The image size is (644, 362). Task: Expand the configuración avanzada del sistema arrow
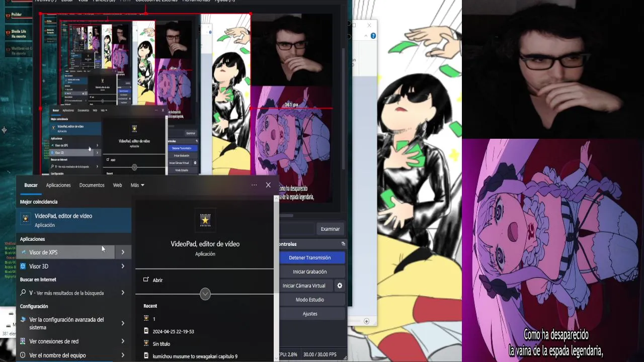click(x=123, y=323)
